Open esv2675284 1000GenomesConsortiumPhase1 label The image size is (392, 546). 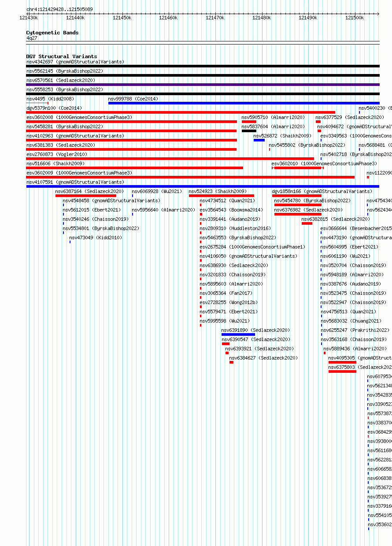(x=252, y=247)
